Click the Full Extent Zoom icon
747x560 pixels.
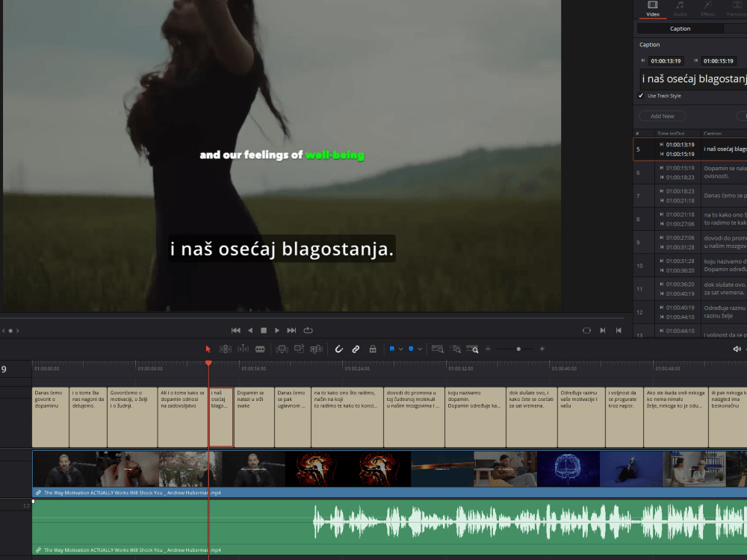point(437,349)
